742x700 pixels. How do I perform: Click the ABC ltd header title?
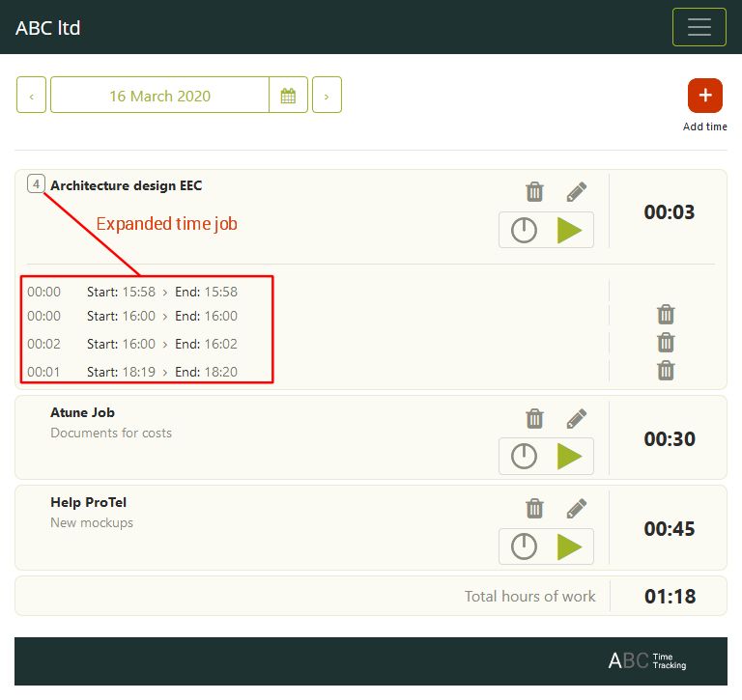coord(47,27)
